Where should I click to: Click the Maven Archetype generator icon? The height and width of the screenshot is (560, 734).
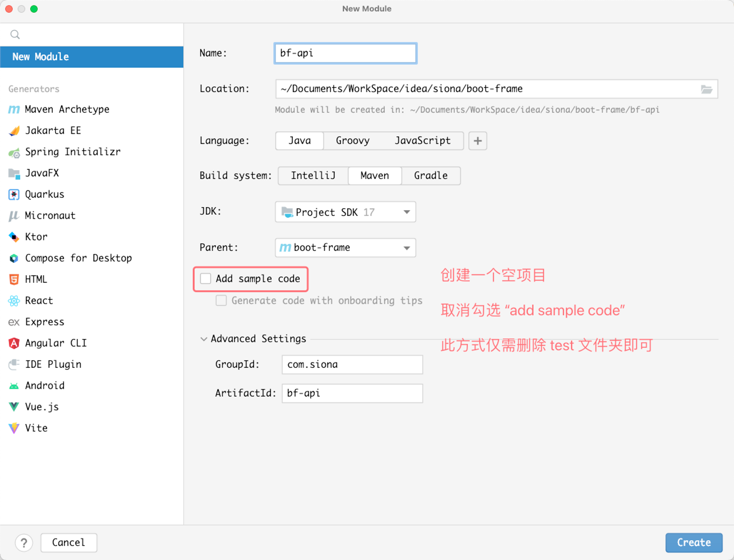[x=14, y=109]
